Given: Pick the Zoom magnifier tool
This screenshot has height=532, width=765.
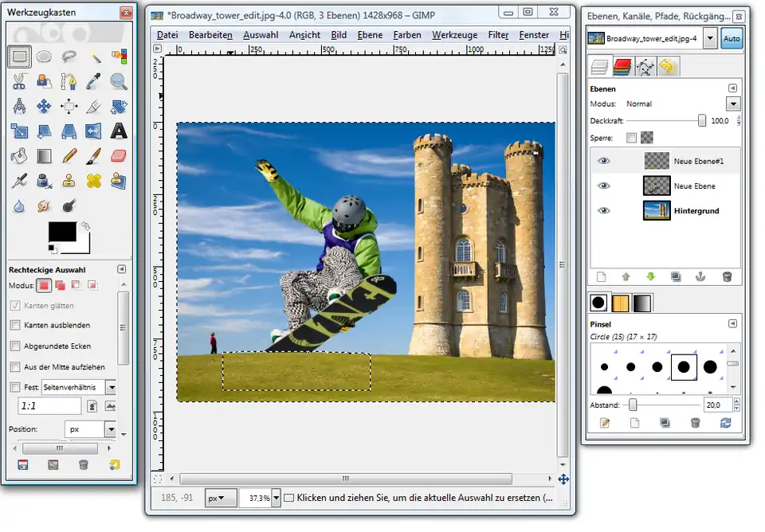Looking at the screenshot, I should click(x=119, y=80).
